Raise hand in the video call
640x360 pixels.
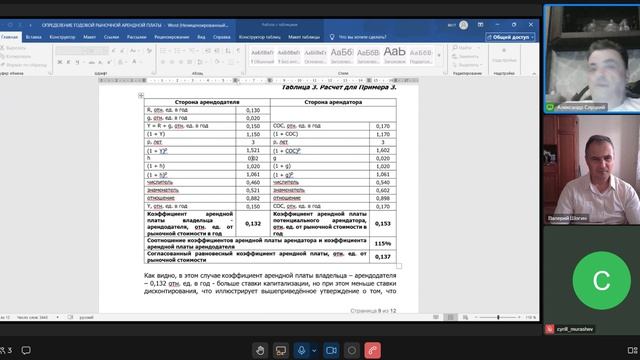point(260,350)
